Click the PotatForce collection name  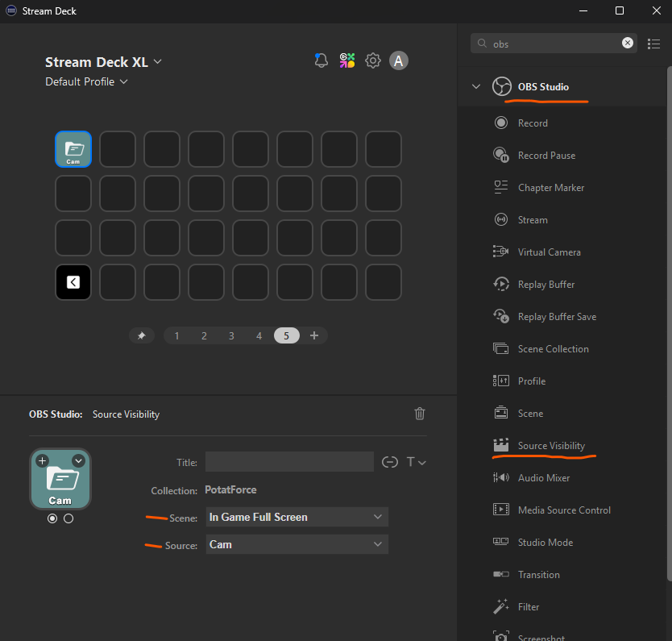pos(230,489)
